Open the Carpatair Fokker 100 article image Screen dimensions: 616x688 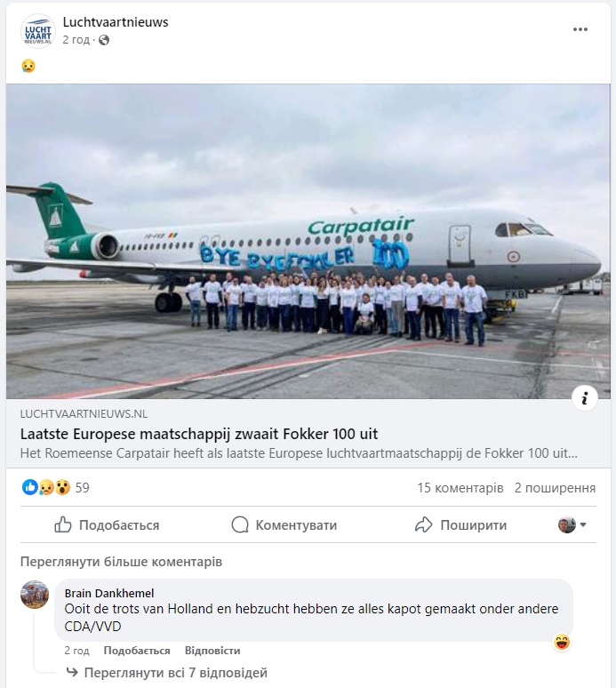308,241
